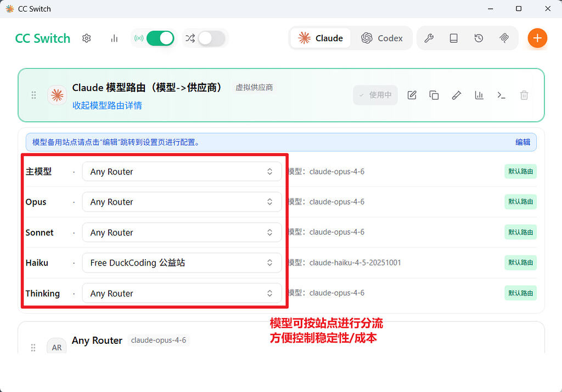Click 默认路由 badge in 主模型 row
562x392 pixels.
[520, 172]
